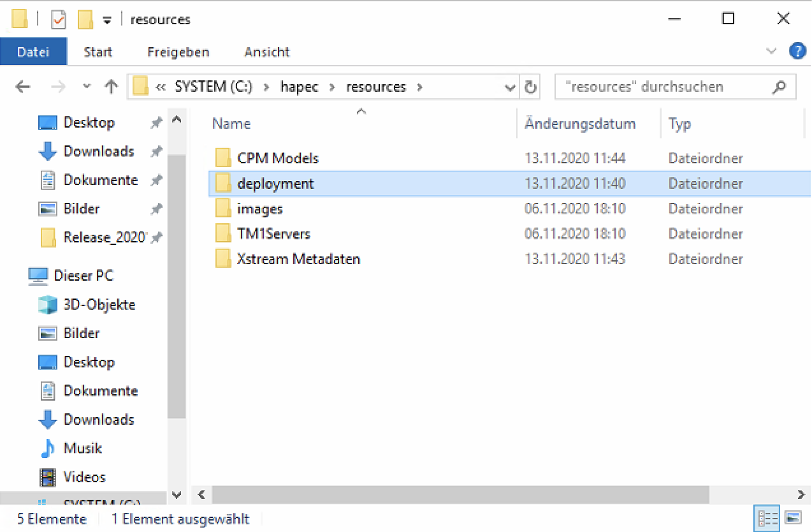Click the "resources" durchsuchen search field
Image resolution: width=812 pixels, height=532 pixels.
(663, 87)
